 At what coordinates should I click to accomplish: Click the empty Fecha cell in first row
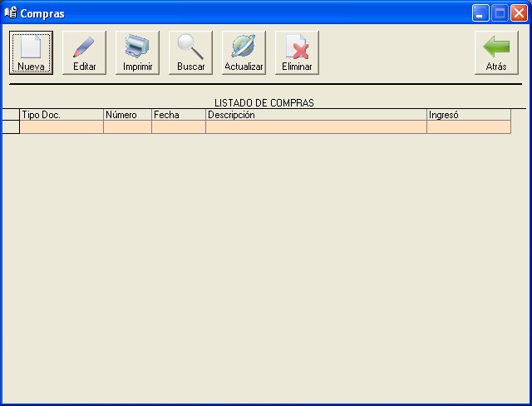point(179,127)
